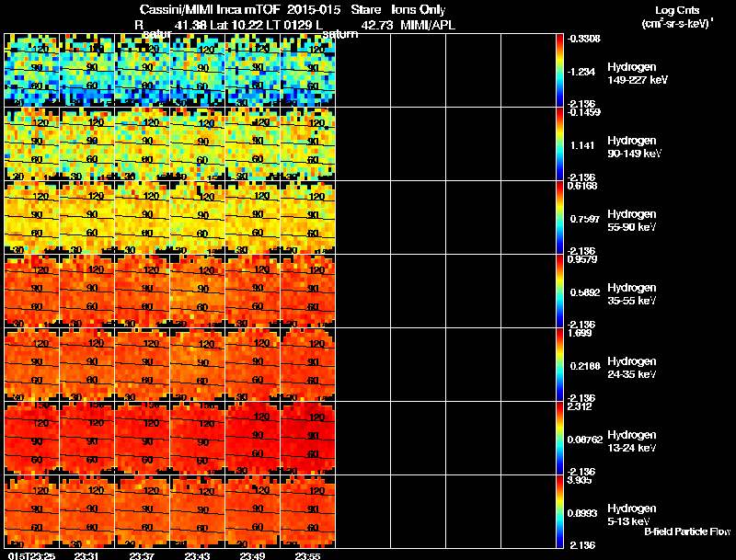Click the Hydrogen 149-227 keV label
Screen dimensions: 736x560
(637, 74)
